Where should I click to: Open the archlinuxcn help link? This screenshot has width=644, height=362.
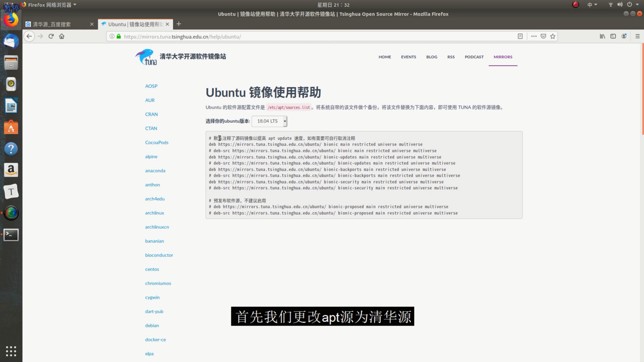pyautogui.click(x=157, y=227)
